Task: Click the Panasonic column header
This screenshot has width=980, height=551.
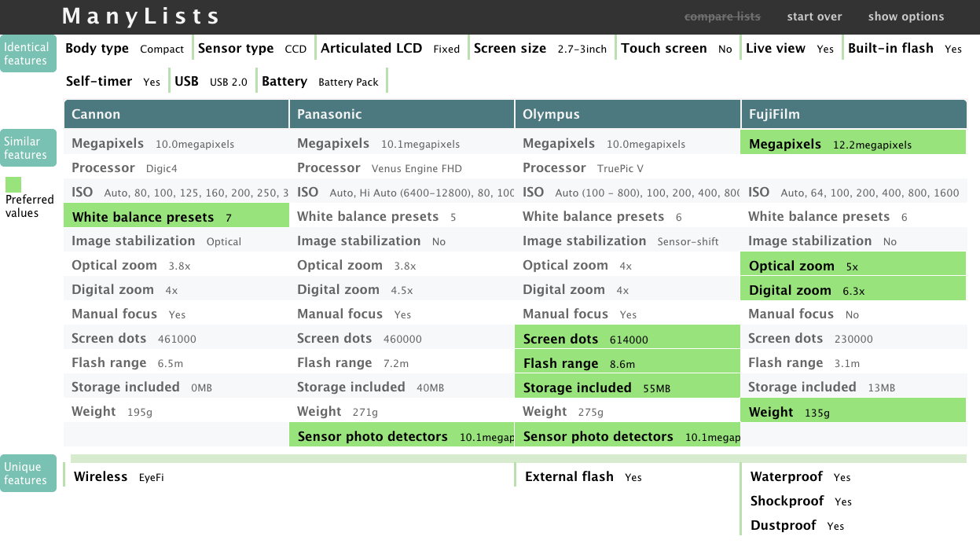Action: 402,114
